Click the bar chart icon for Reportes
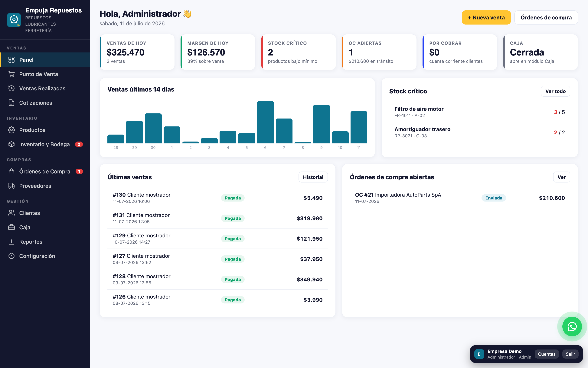Screen dimensions: 588x368 tap(11, 242)
